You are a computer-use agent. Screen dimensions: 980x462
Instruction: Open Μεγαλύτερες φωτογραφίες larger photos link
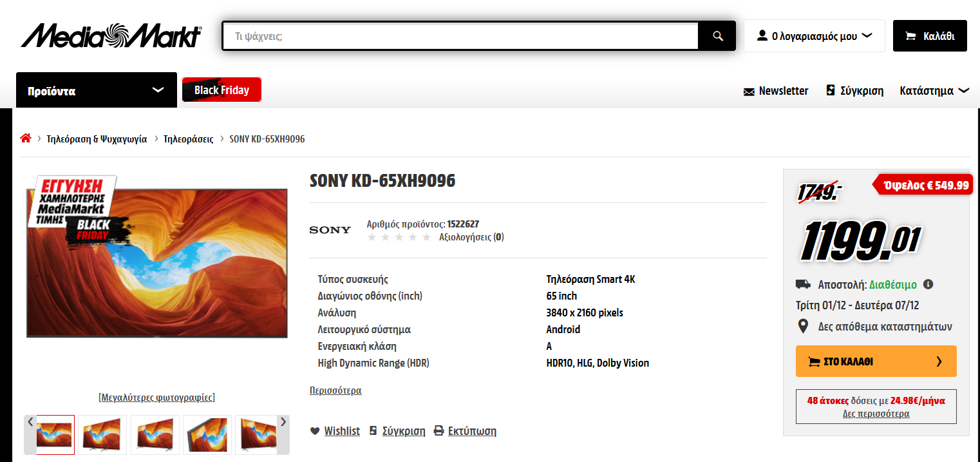pyautogui.click(x=156, y=397)
